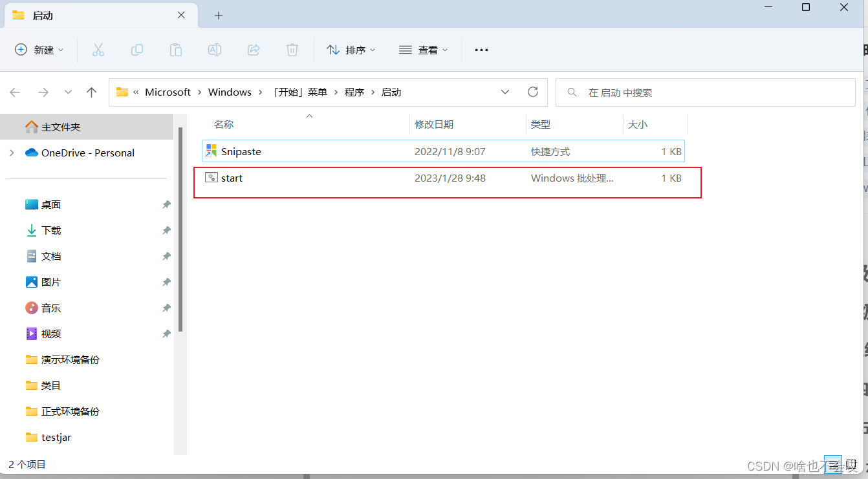Select the Snipaste shortcut
Viewport: 868px width, 479px height.
click(x=241, y=151)
